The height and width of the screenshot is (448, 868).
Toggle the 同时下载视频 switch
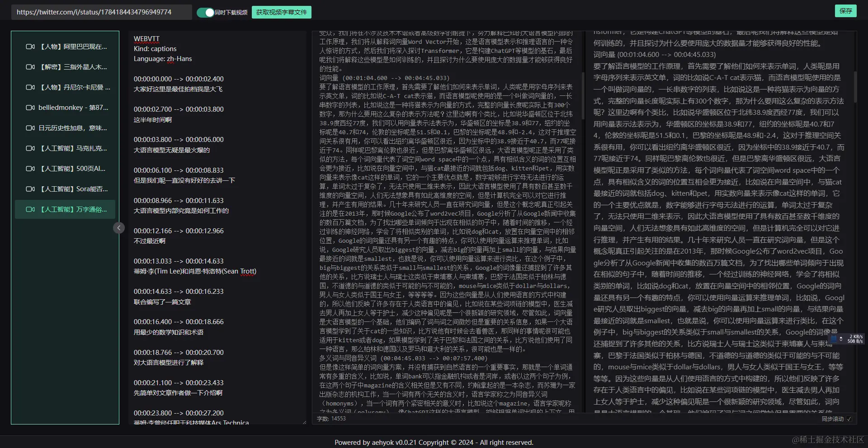pos(205,13)
